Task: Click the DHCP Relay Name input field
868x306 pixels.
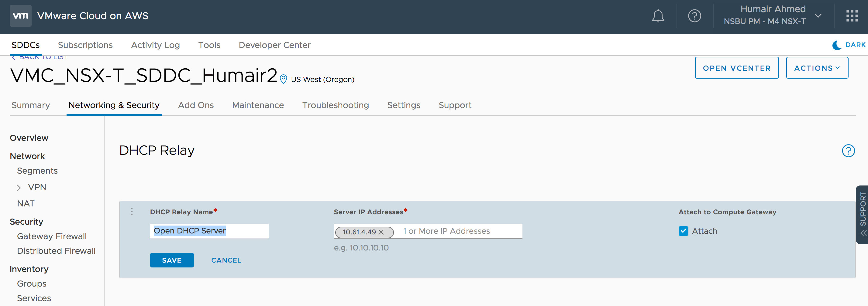Action: coord(209,231)
